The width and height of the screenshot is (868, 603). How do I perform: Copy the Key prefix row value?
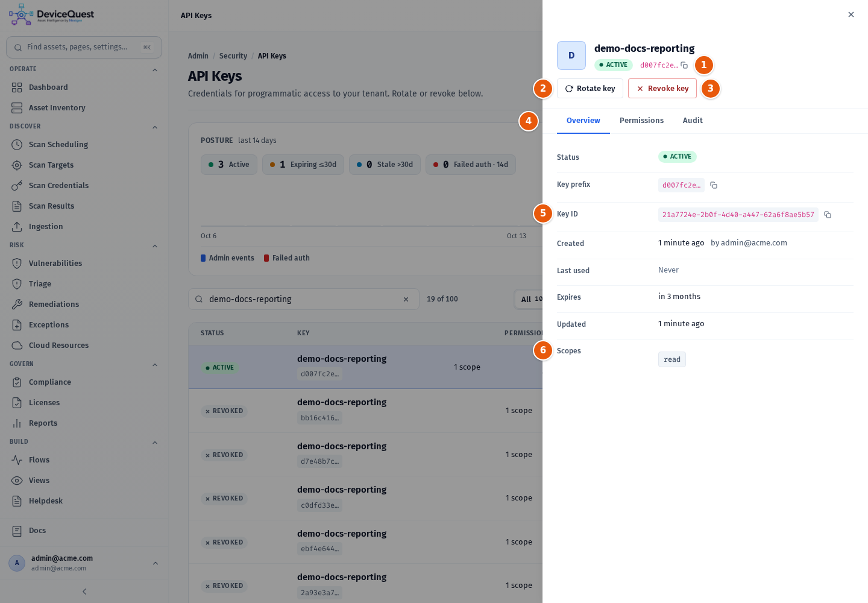pos(714,185)
